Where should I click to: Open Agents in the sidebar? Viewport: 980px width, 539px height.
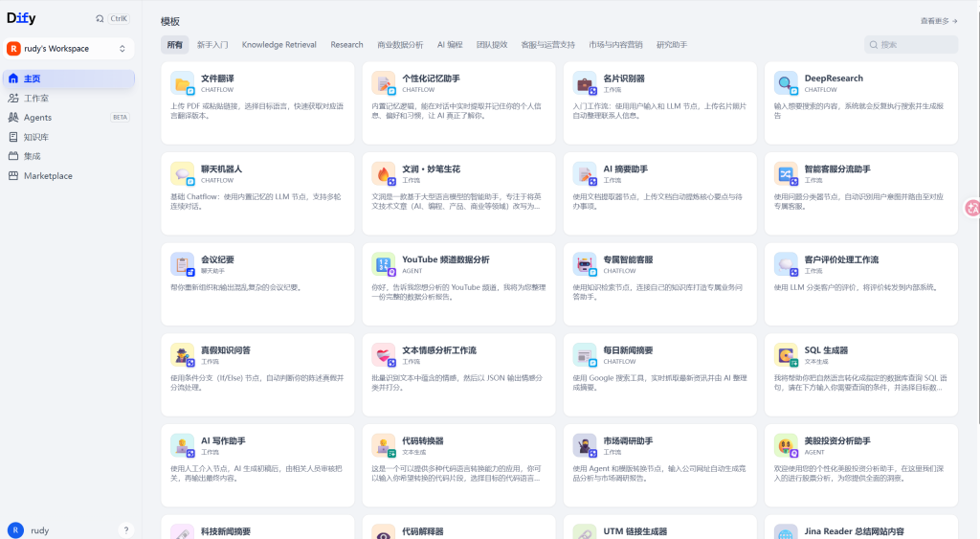69,118
